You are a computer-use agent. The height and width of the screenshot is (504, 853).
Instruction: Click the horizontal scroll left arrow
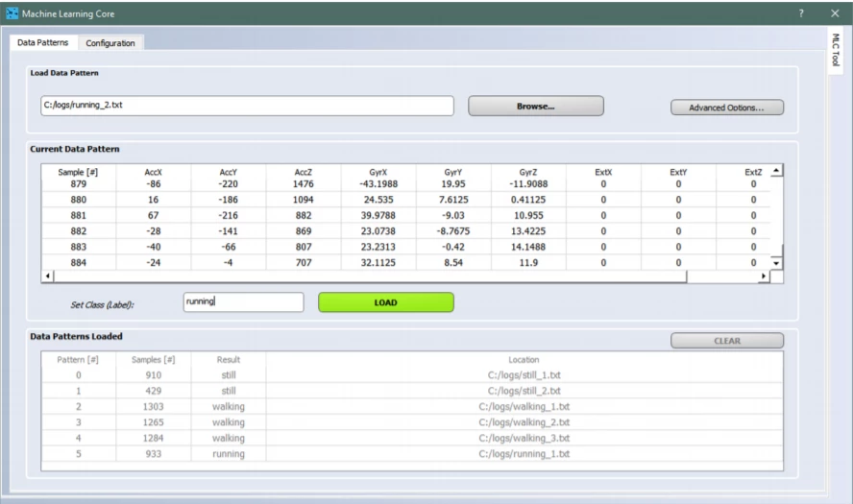(x=48, y=276)
